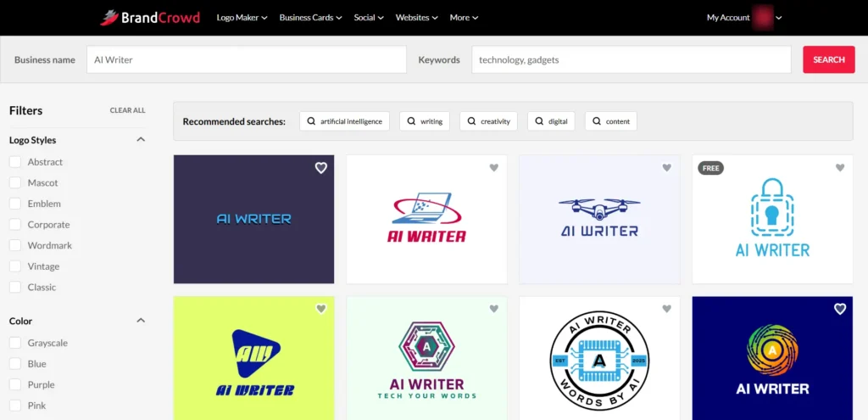Enable the Pink color filter
This screenshot has height=420, width=868.
point(15,406)
